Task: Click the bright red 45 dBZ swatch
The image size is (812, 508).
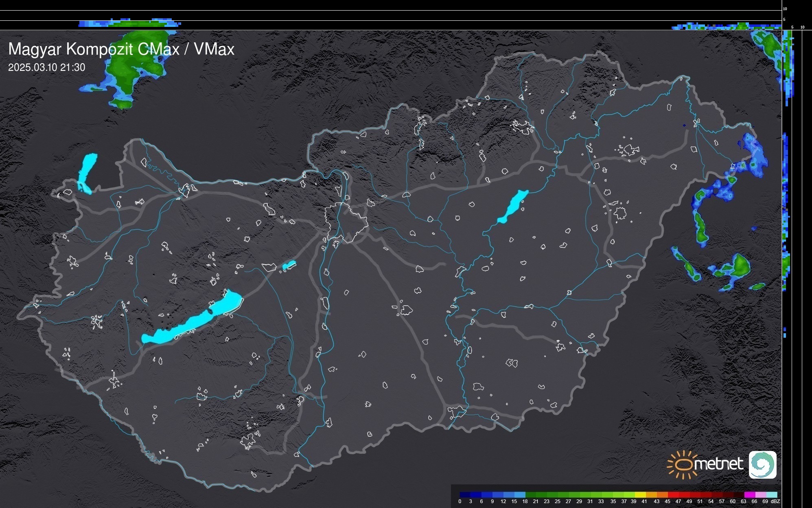Action: click(x=673, y=495)
